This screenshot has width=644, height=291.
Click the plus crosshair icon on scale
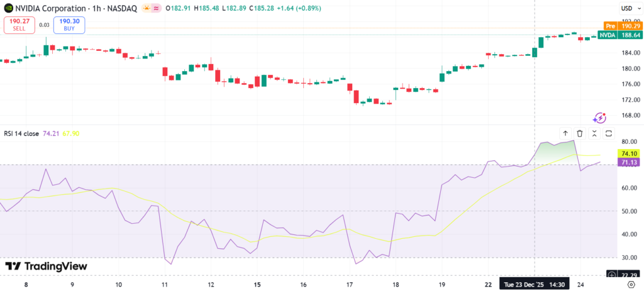612,275
